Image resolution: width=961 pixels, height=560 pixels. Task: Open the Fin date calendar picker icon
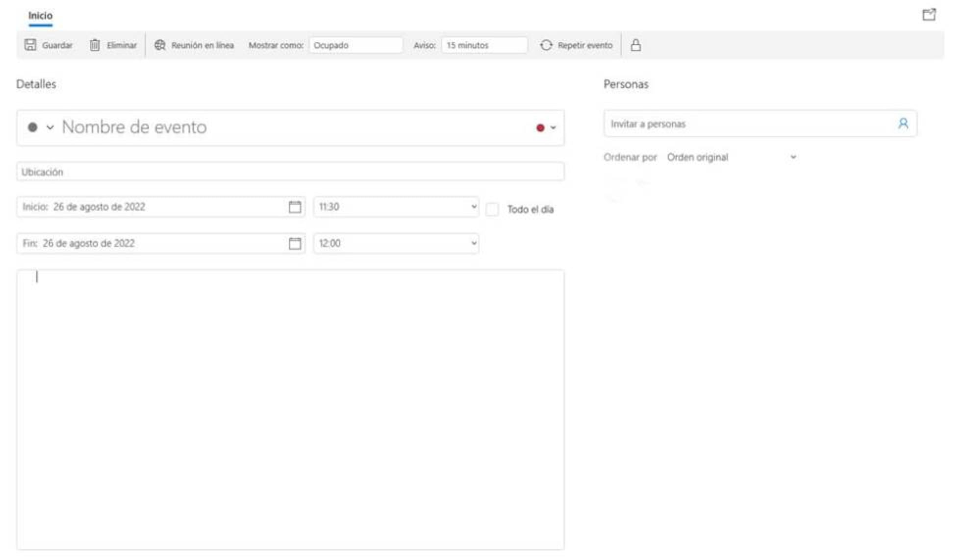coord(295,244)
